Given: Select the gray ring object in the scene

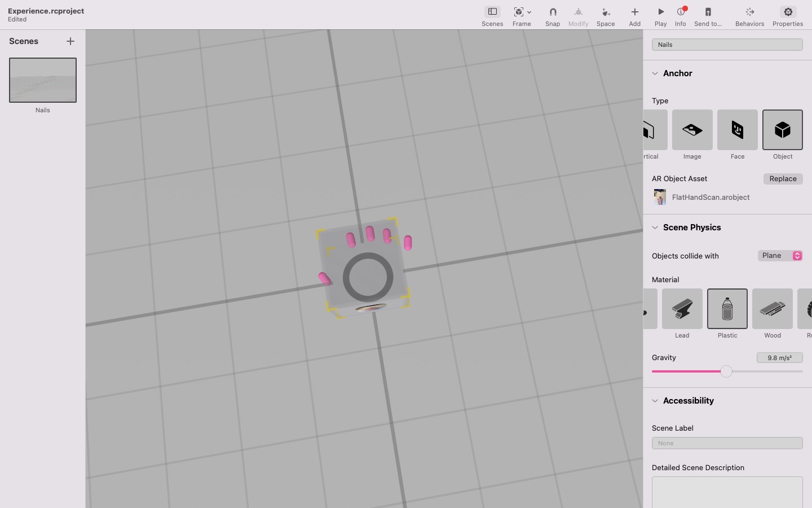Looking at the screenshot, I should 368,277.
